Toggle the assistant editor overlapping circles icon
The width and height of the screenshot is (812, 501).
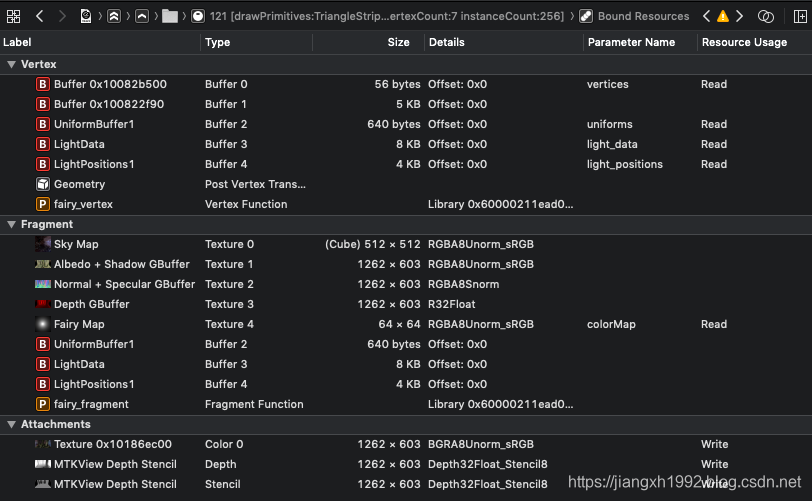coord(765,16)
